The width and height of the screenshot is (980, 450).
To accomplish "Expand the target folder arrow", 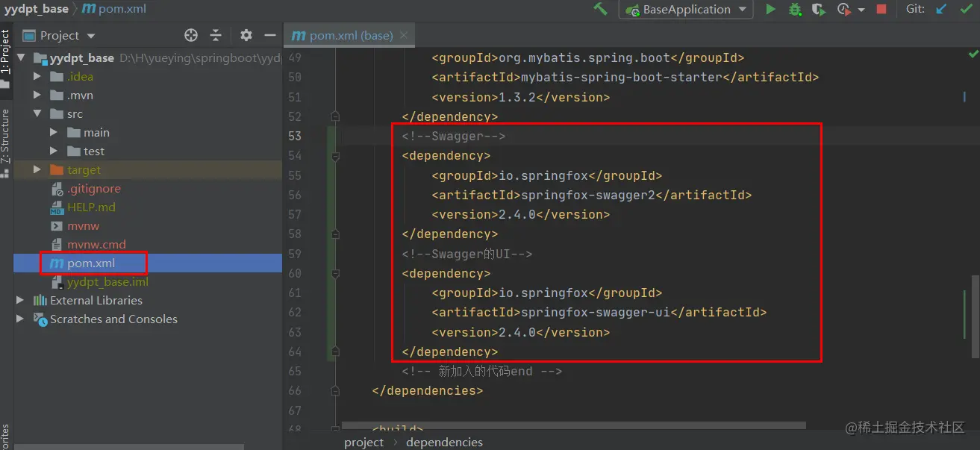I will [x=37, y=169].
